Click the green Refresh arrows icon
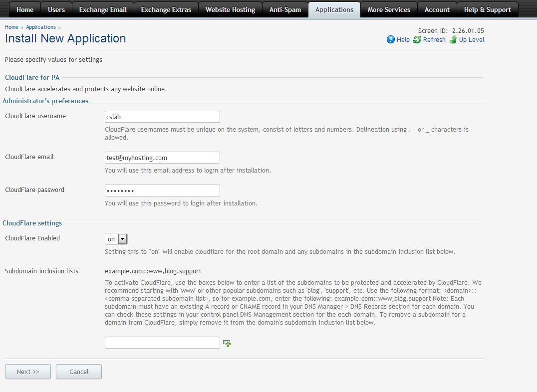 coord(417,40)
